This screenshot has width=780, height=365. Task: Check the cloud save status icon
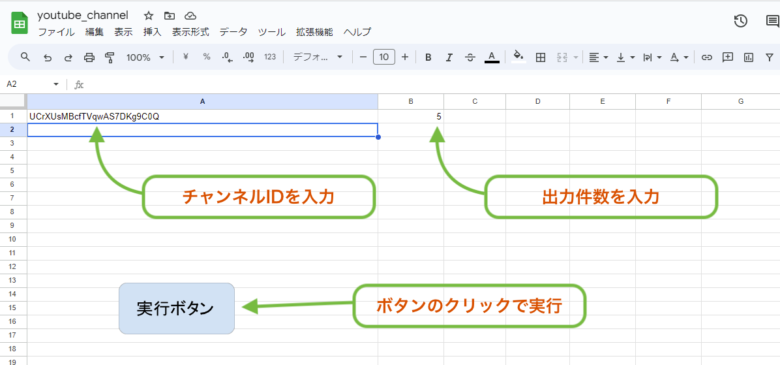(x=190, y=16)
